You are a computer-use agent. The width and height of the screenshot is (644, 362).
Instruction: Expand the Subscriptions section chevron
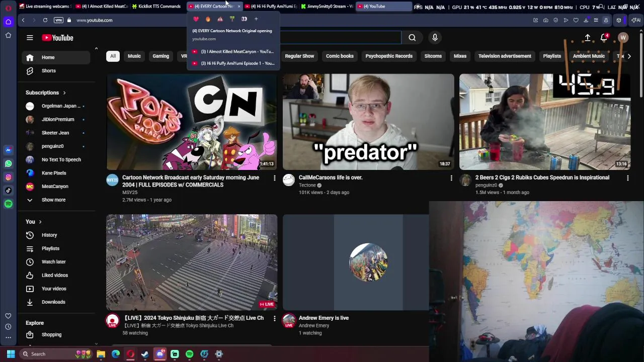(64, 93)
